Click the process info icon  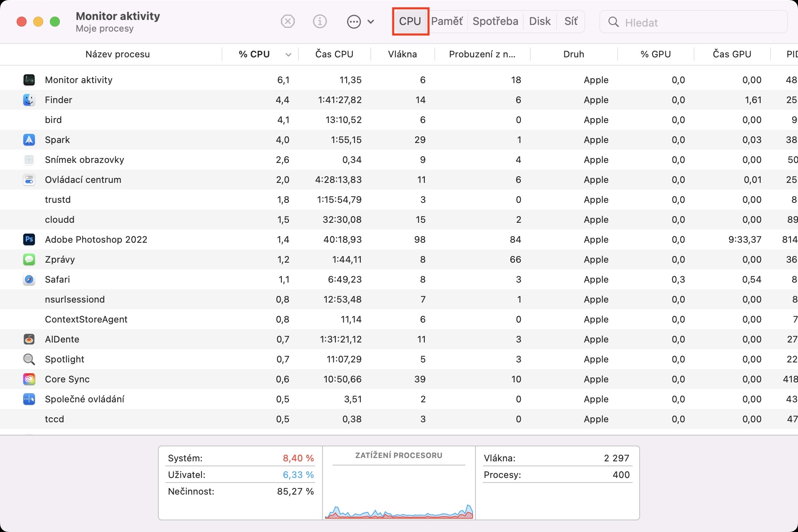pyautogui.click(x=320, y=21)
